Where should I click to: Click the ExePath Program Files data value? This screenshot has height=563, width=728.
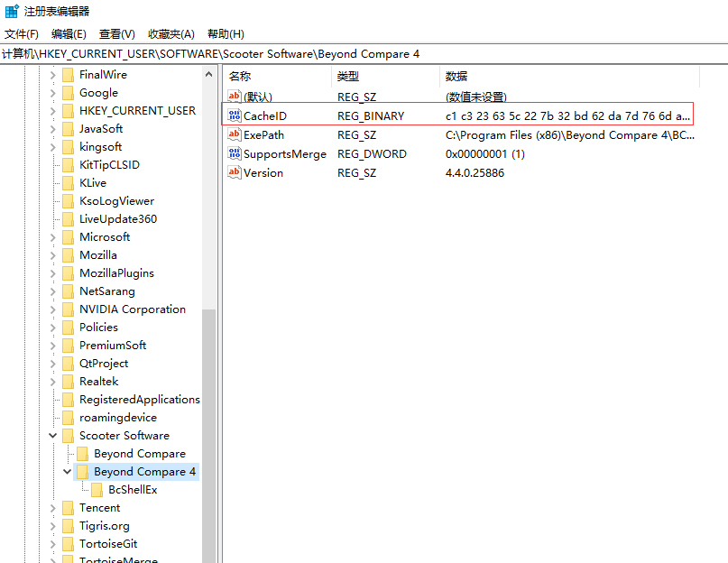point(569,134)
